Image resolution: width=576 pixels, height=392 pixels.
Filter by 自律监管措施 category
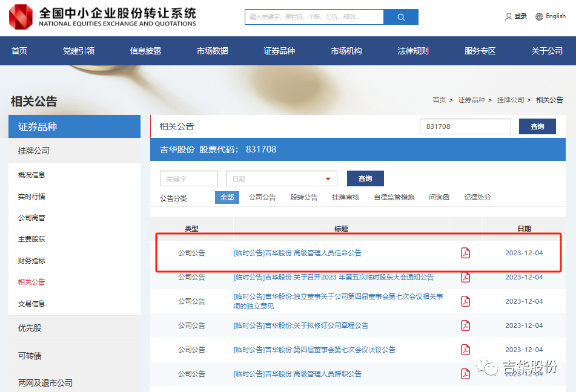394,197
